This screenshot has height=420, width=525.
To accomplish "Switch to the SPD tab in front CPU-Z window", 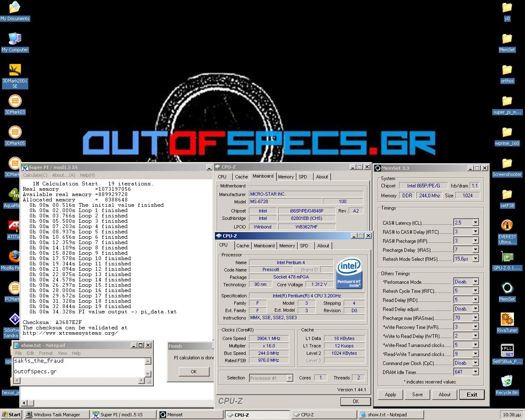I will point(304,246).
